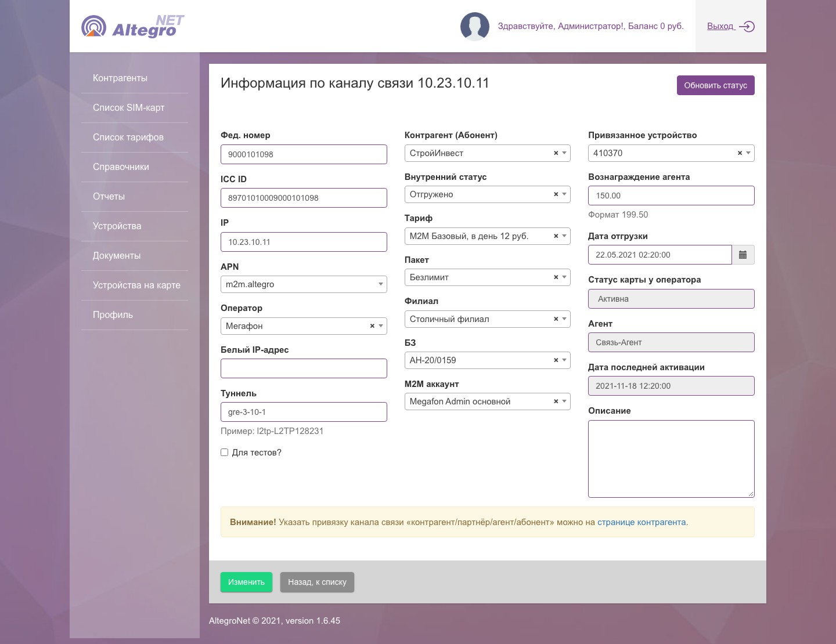Expand the Тариф dropdown arrow
Viewport: 836px width, 644px height.
[x=564, y=236]
